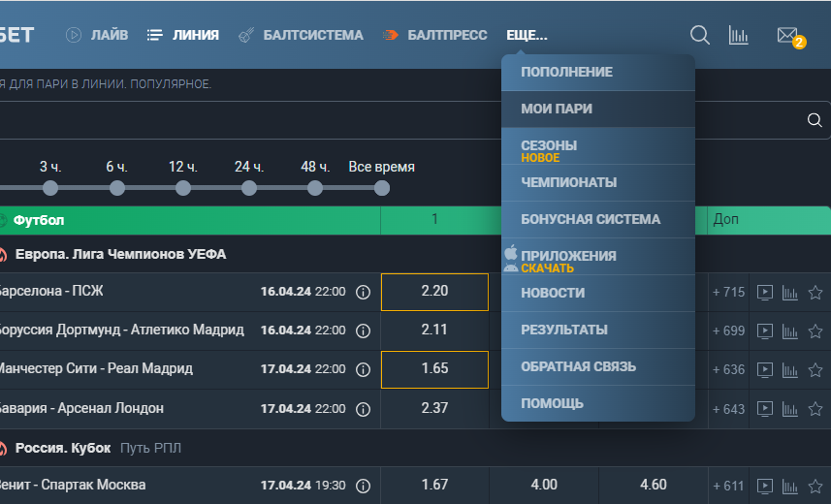
Task: Watch video for Барселона - ПСЖ row
Action: [x=765, y=292]
